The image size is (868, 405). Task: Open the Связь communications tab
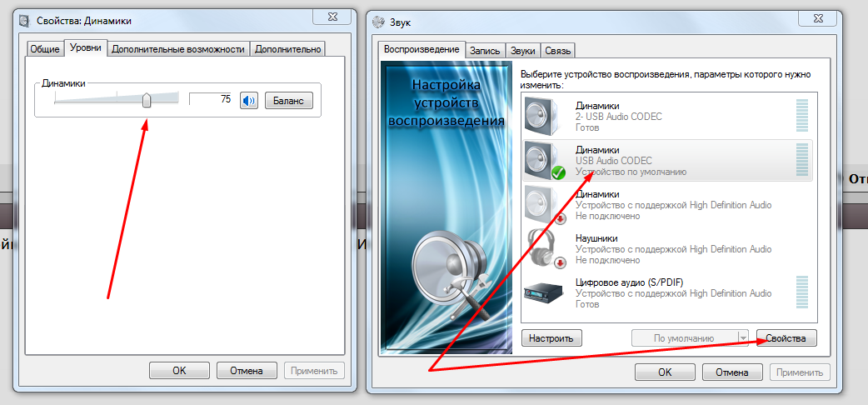558,51
